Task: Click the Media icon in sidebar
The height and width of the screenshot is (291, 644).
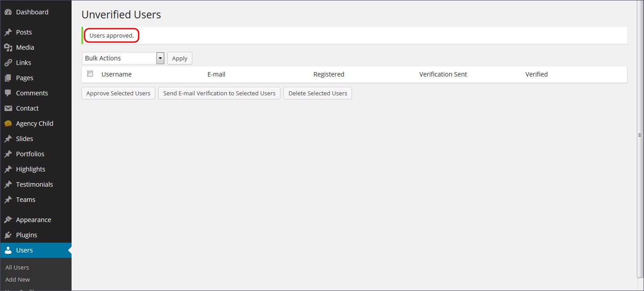Action: pyautogui.click(x=8, y=47)
